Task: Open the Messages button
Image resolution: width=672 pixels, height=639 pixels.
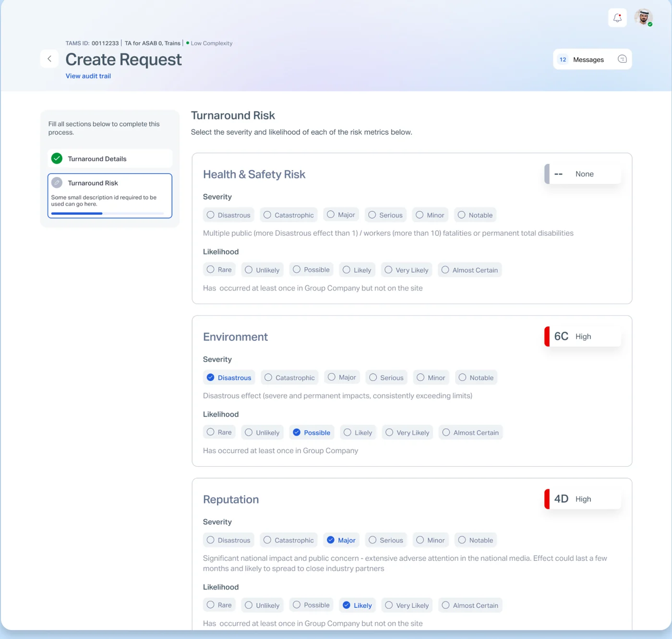Action: pos(592,59)
